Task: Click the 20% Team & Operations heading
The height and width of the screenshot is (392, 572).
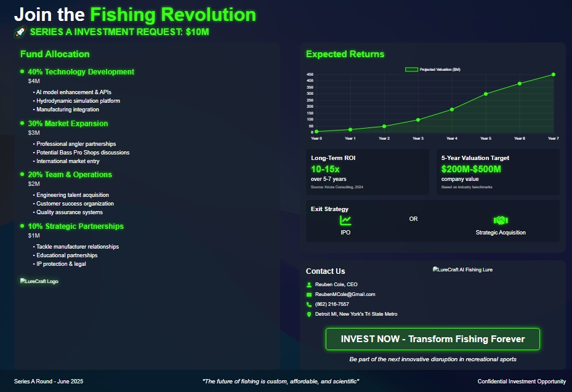Action: pyautogui.click(x=70, y=175)
